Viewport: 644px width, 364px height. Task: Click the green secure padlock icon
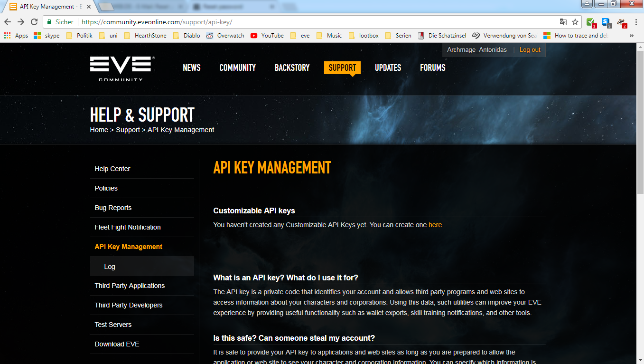coord(49,22)
